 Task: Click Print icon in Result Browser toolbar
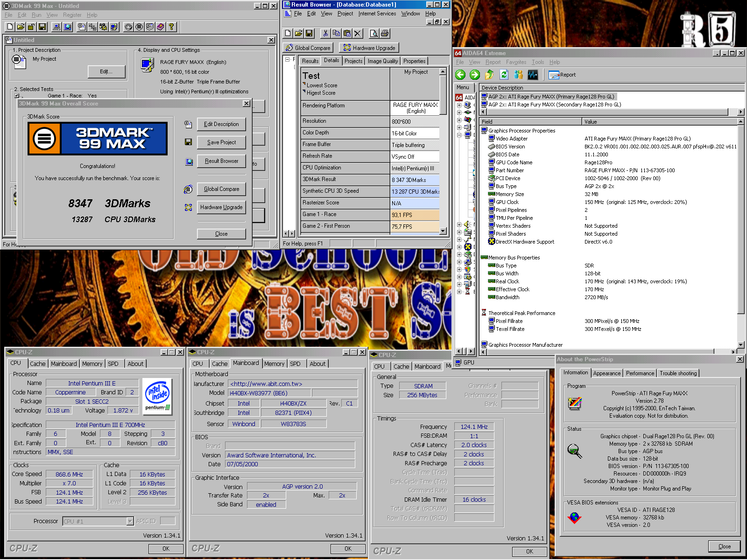click(x=385, y=33)
